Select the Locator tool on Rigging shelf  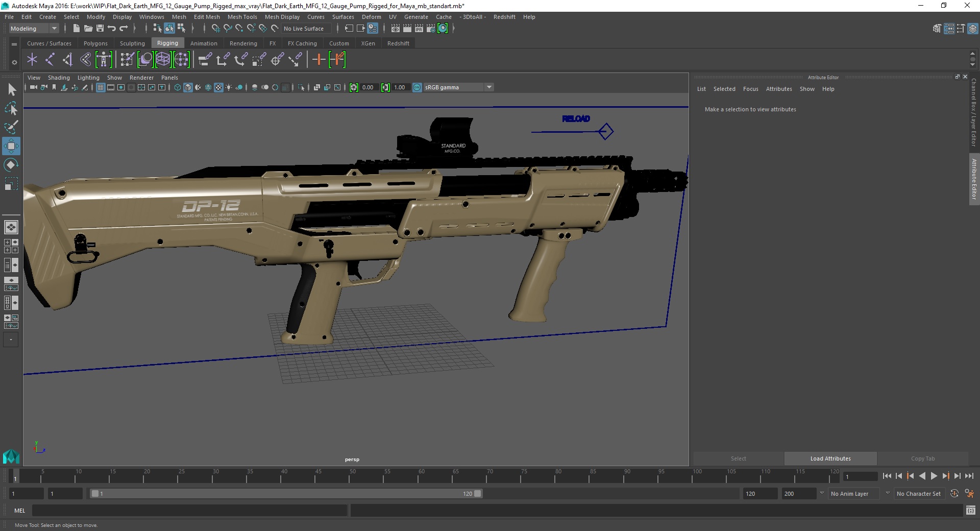click(x=32, y=60)
